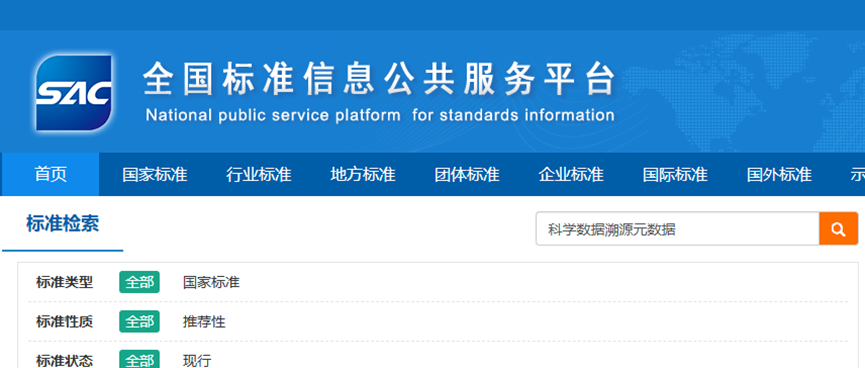
Task: Click the search field containing 科学数据溯源元数据
Action: 677,228
